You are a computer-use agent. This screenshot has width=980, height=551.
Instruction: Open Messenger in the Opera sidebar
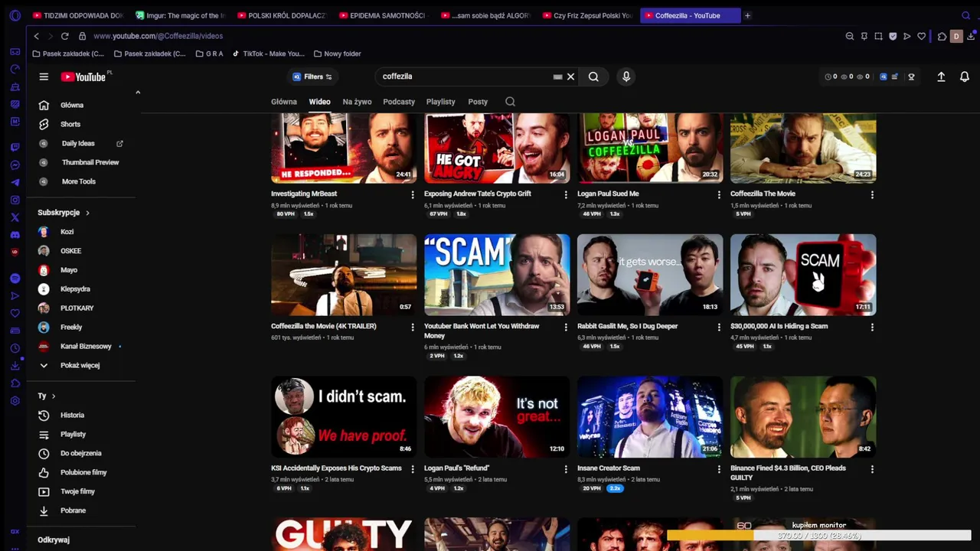click(15, 165)
